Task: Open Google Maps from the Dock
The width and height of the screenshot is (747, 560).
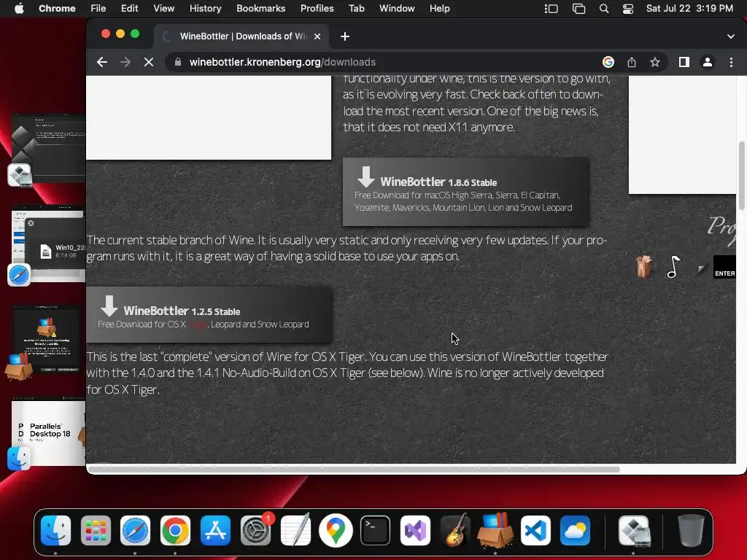Action: coord(336,531)
